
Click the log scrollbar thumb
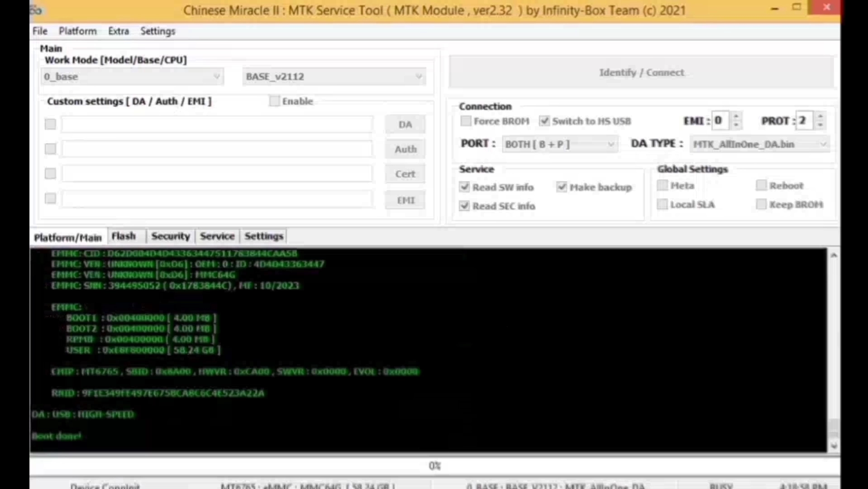(834, 427)
